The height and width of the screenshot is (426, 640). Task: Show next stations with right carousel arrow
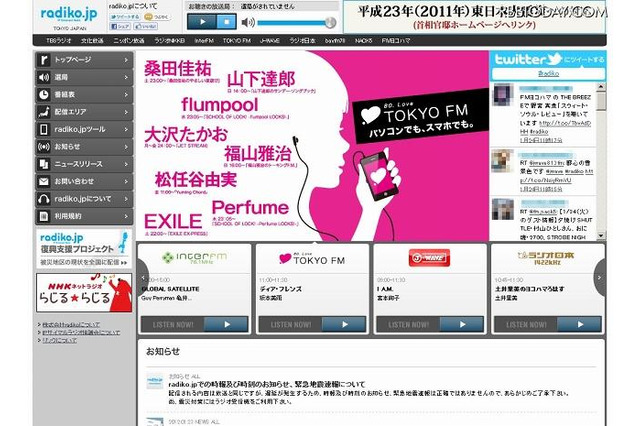(x=599, y=278)
